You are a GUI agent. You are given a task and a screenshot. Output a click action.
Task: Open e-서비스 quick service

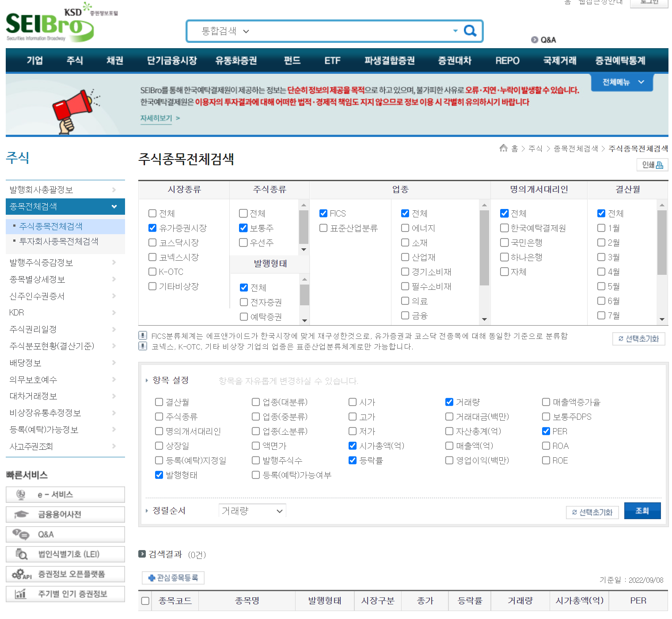click(x=65, y=494)
